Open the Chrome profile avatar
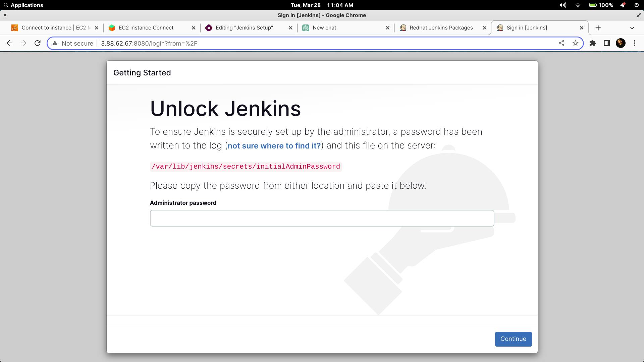 pos(621,43)
